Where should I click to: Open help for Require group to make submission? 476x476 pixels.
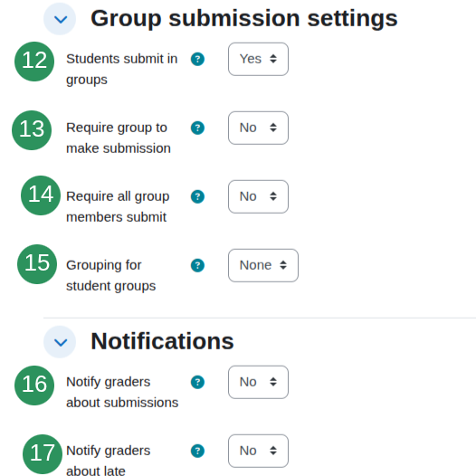click(197, 128)
